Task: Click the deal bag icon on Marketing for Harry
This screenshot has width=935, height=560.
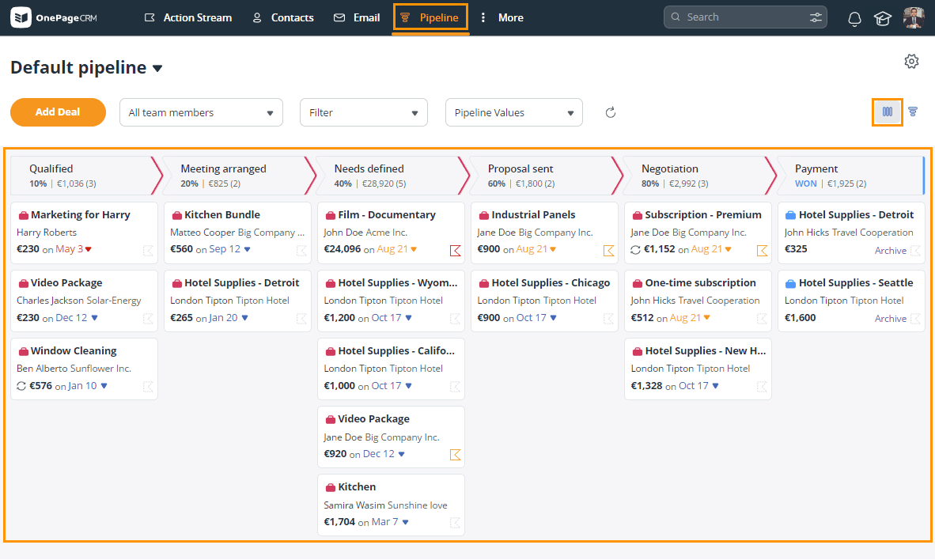Action: point(23,215)
